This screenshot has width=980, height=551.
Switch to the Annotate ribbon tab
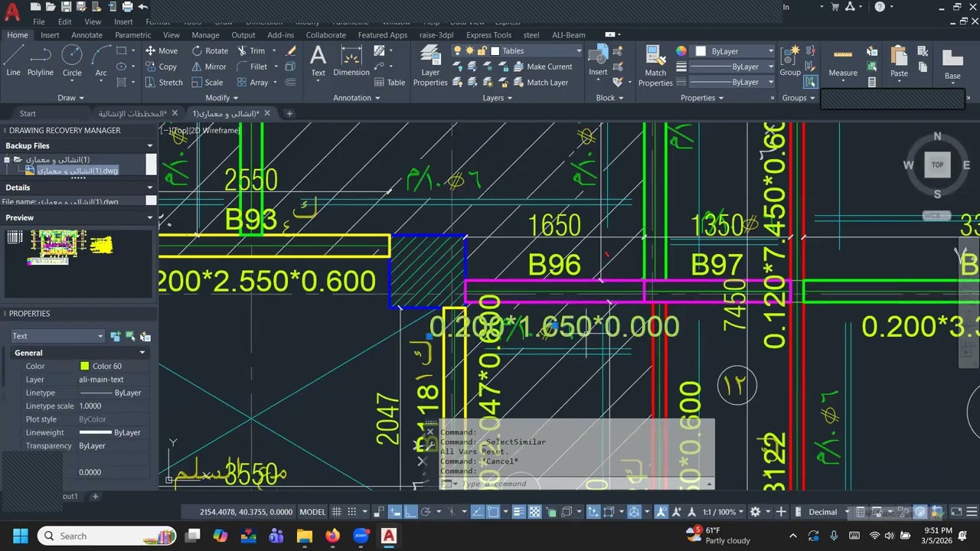pyautogui.click(x=87, y=35)
